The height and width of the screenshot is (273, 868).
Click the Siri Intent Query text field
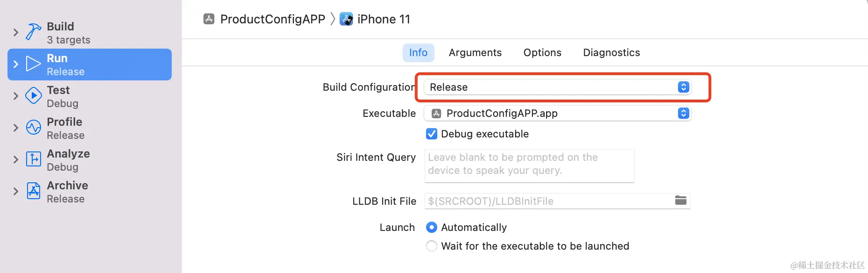pyautogui.click(x=529, y=165)
